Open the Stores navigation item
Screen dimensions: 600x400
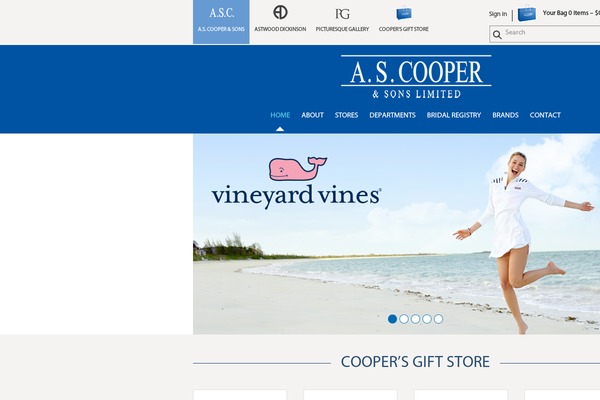coord(346,115)
